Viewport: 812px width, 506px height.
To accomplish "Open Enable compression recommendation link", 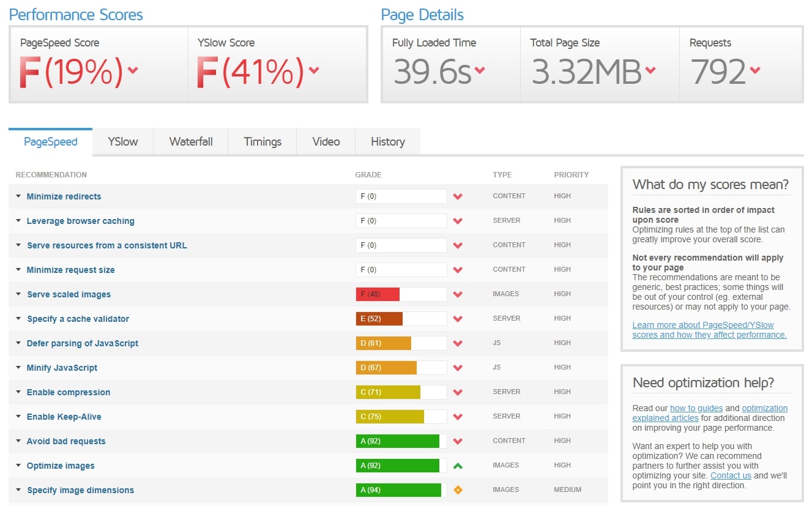I will pos(69,392).
